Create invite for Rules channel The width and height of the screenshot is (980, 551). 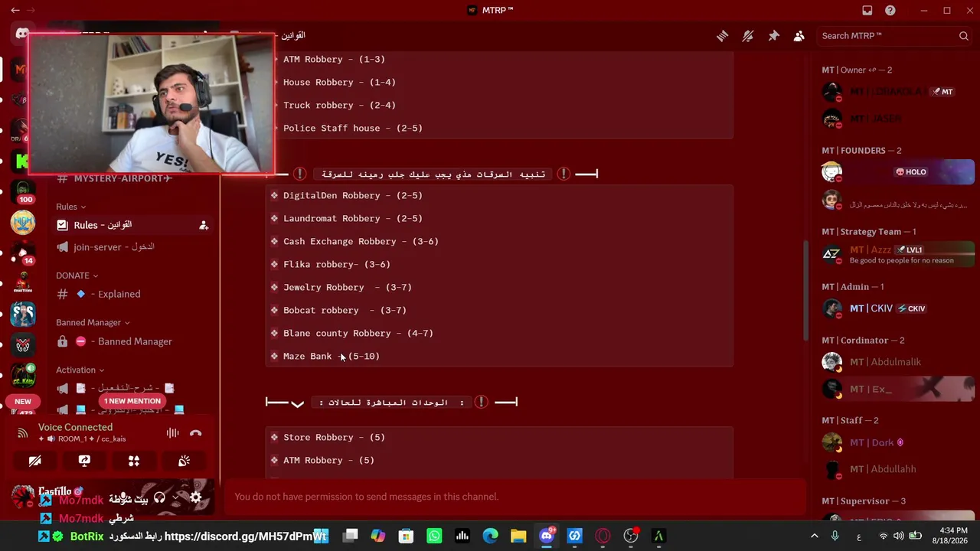(x=204, y=225)
